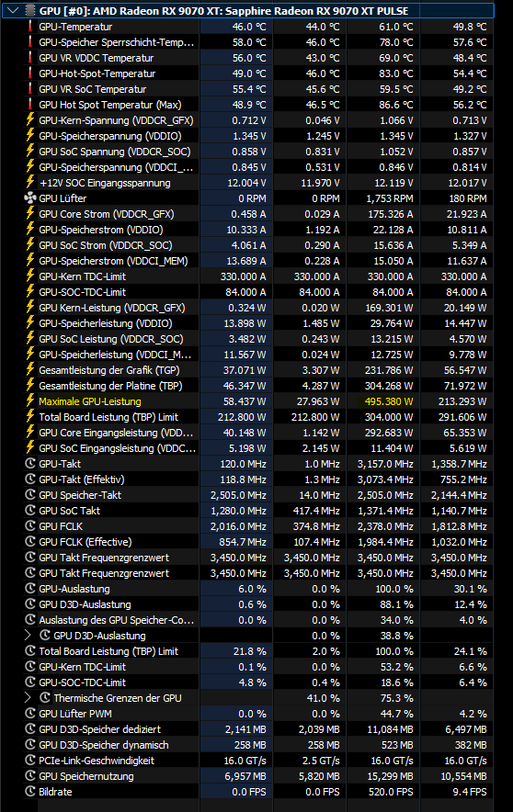
Task: Click the 15,299 MB maximum Speichernutzung value
Action: point(390,776)
